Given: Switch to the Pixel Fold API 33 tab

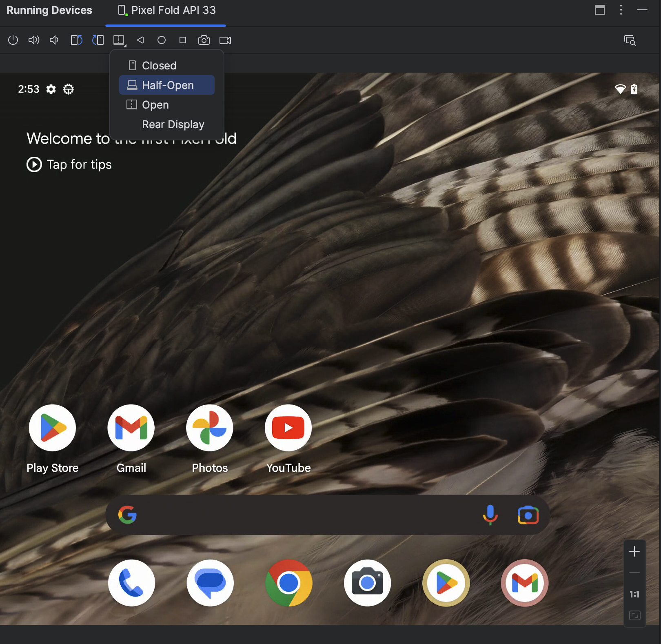Looking at the screenshot, I should coord(166,10).
